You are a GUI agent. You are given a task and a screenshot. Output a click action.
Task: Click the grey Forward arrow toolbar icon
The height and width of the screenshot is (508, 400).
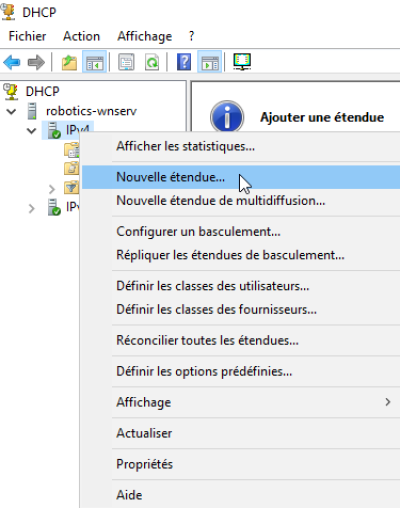click(36, 62)
